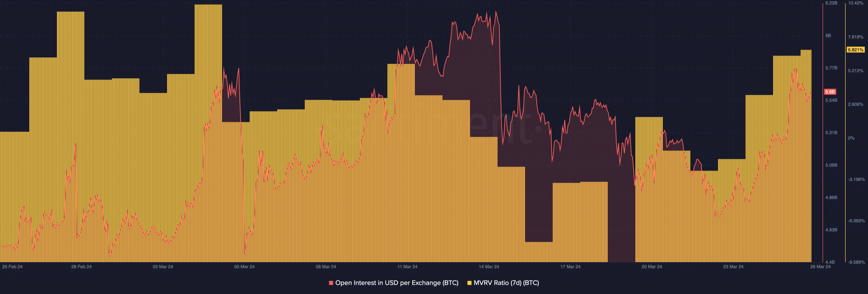
Task: Toggle Open Interest in USD per Exchange legend
Action: pyautogui.click(x=393, y=283)
